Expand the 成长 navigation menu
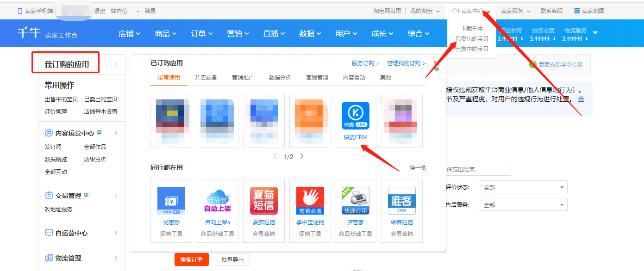 (382, 33)
